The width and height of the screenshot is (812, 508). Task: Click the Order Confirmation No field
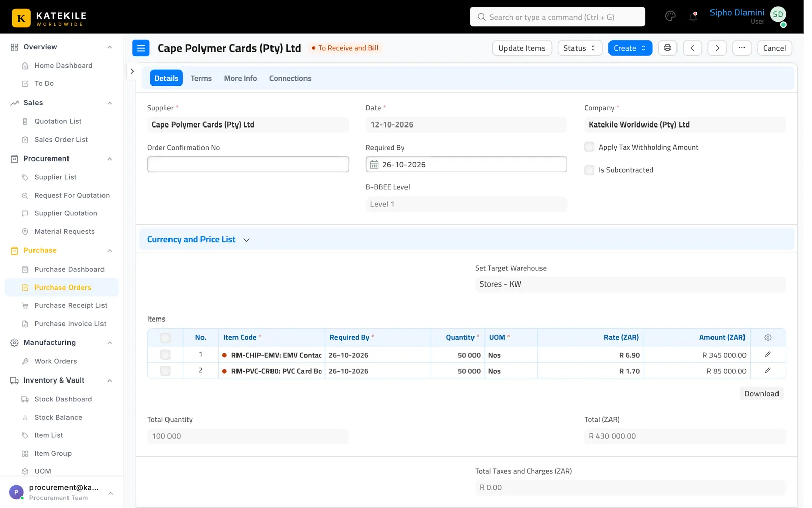point(248,164)
